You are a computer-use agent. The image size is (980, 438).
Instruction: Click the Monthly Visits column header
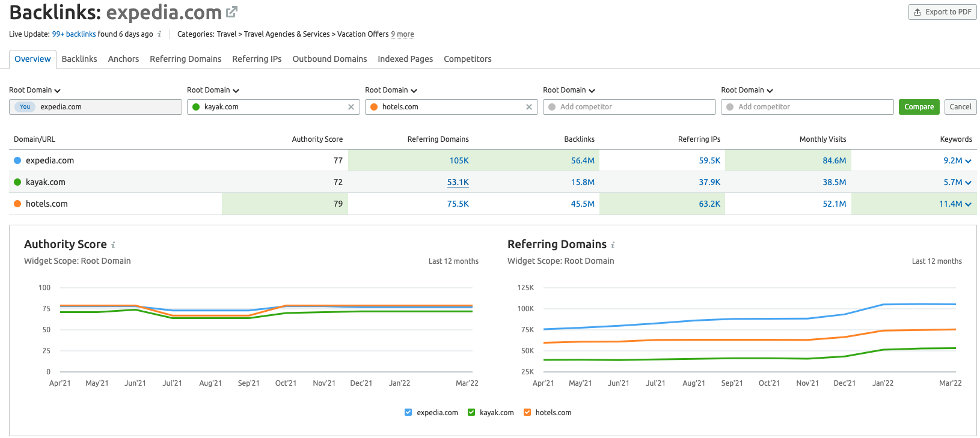(x=822, y=139)
